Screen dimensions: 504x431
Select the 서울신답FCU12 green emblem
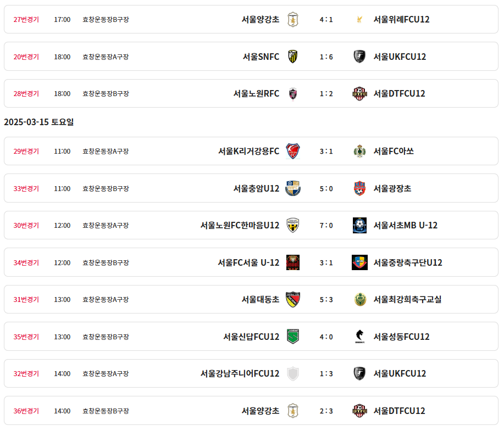(293, 337)
